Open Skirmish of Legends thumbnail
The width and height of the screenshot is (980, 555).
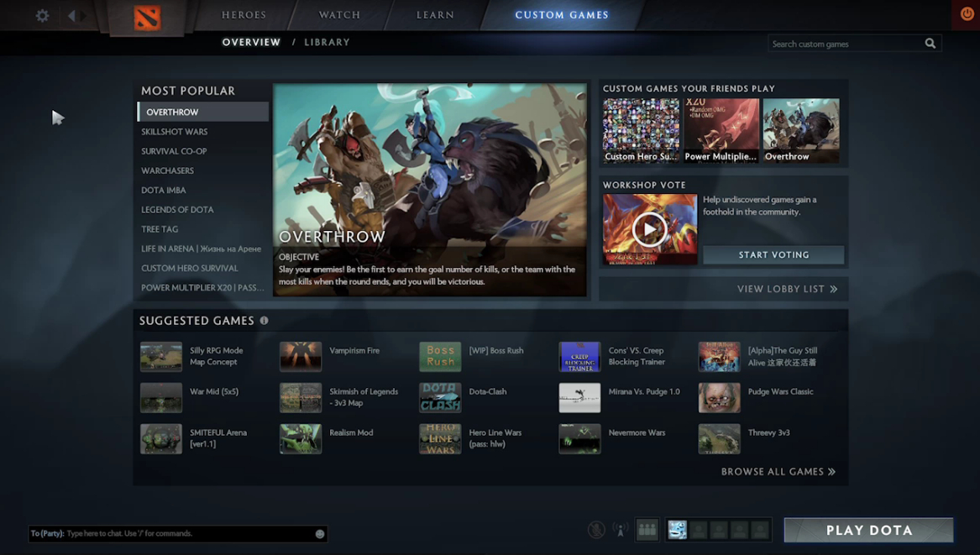301,397
